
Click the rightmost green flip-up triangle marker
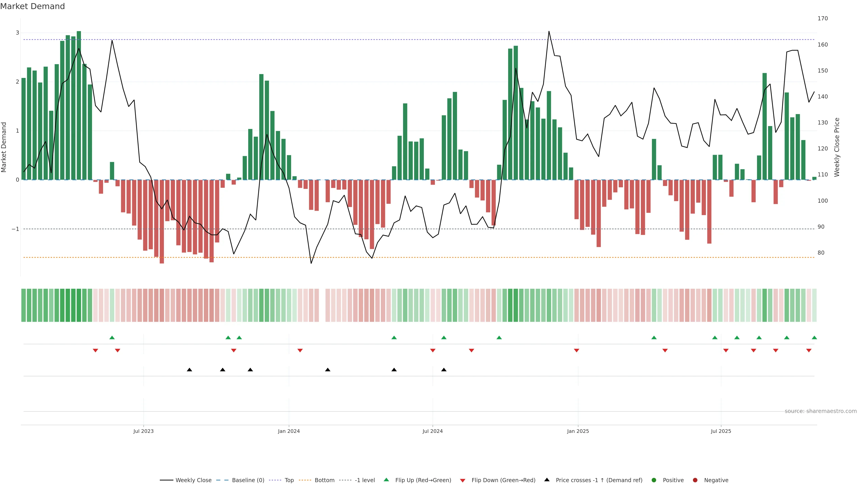tap(814, 338)
